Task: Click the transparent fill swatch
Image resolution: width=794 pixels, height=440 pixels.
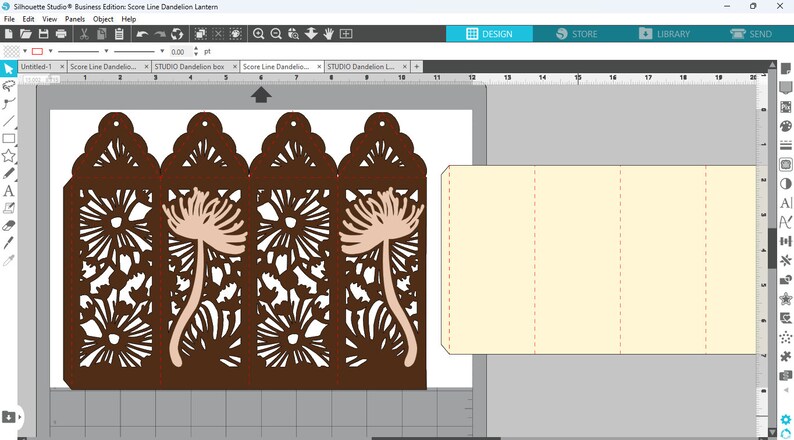Action: (x=12, y=51)
